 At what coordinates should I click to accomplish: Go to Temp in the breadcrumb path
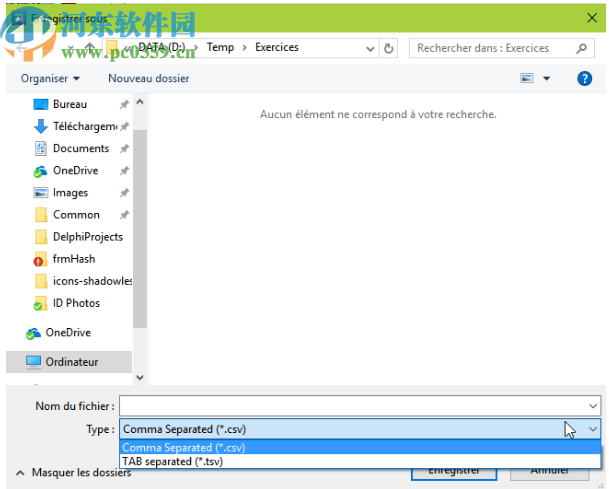(220, 47)
